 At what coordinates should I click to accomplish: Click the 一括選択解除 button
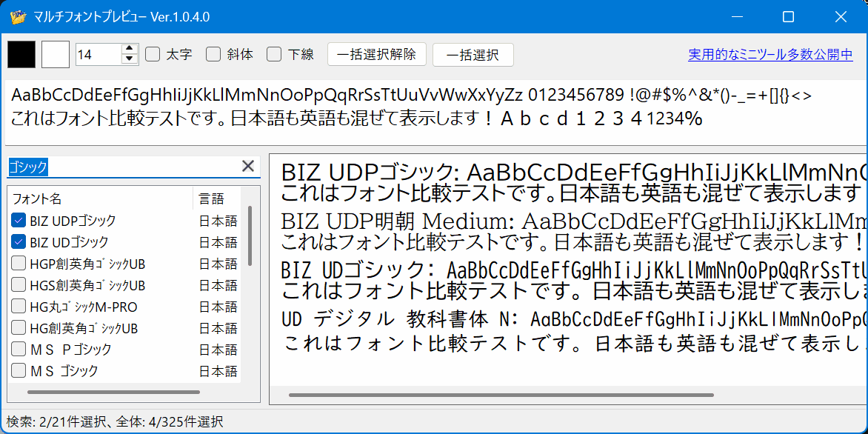377,54
